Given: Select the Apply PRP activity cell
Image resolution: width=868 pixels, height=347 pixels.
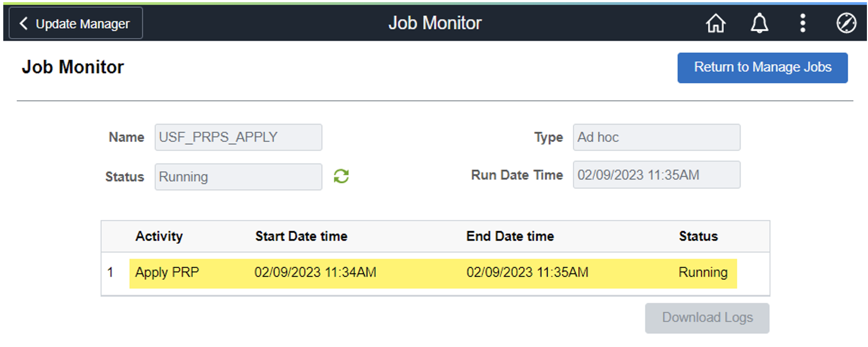Looking at the screenshot, I should click(167, 272).
